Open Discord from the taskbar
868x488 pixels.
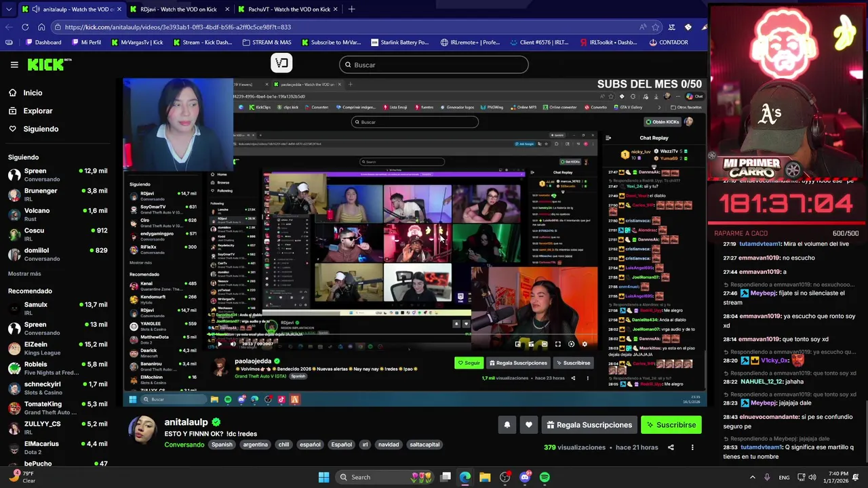point(525,477)
